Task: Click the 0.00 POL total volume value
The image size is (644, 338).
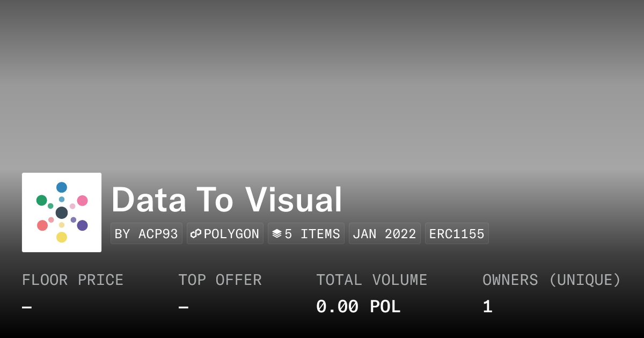Action: coord(358,307)
